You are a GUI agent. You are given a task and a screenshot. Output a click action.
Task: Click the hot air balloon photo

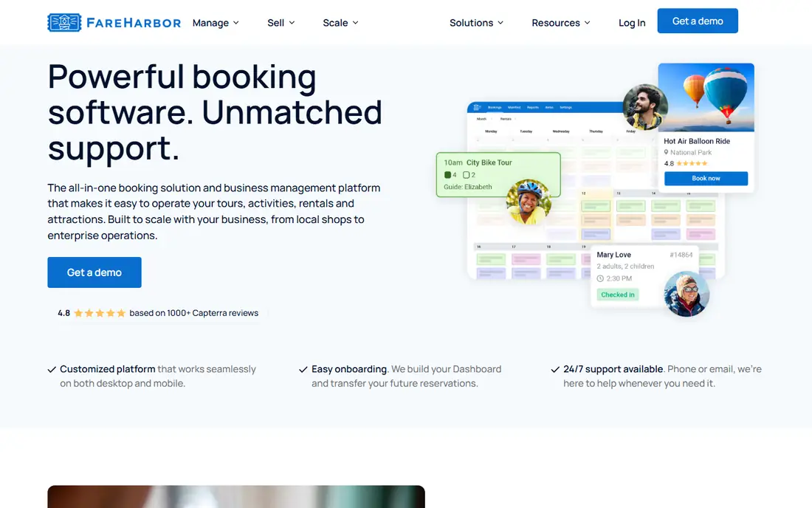pyautogui.click(x=706, y=97)
